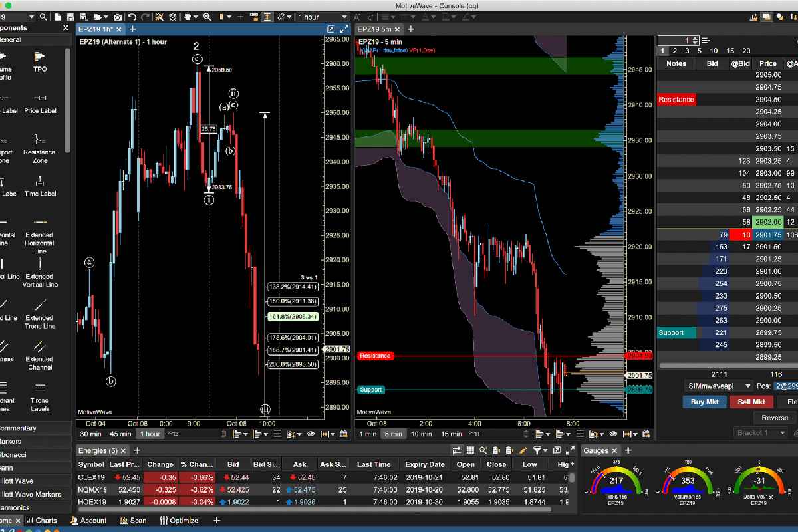798x532 pixels.
Task: Click the Sell Mkt button
Action: (751, 402)
